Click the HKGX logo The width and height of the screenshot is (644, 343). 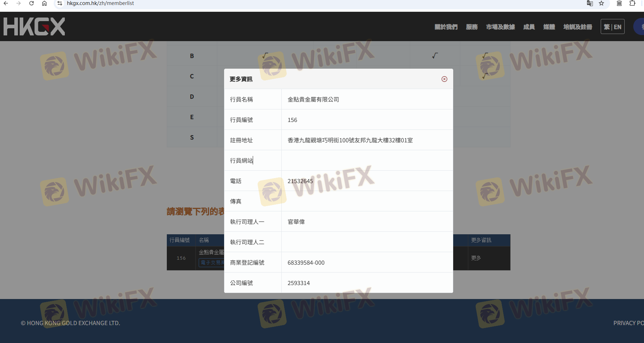[34, 26]
